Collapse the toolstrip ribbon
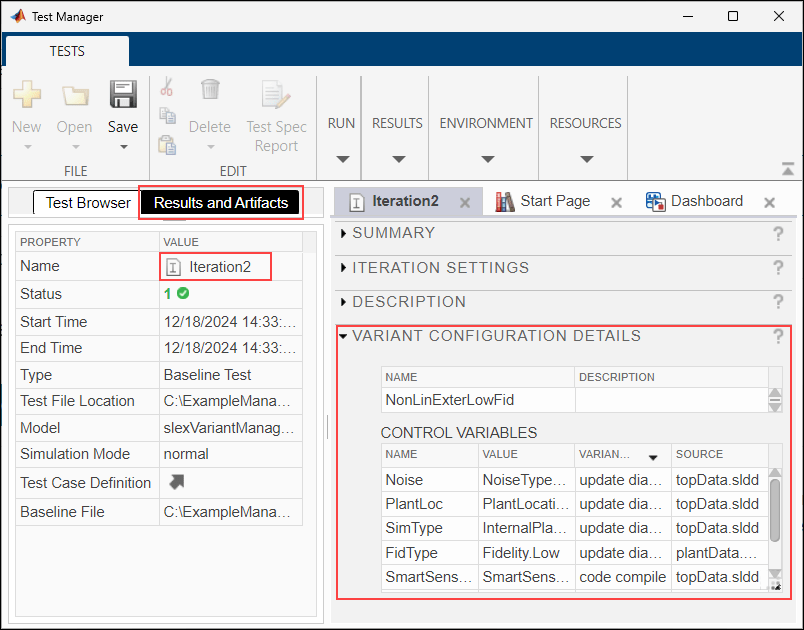 pyautogui.click(x=788, y=170)
